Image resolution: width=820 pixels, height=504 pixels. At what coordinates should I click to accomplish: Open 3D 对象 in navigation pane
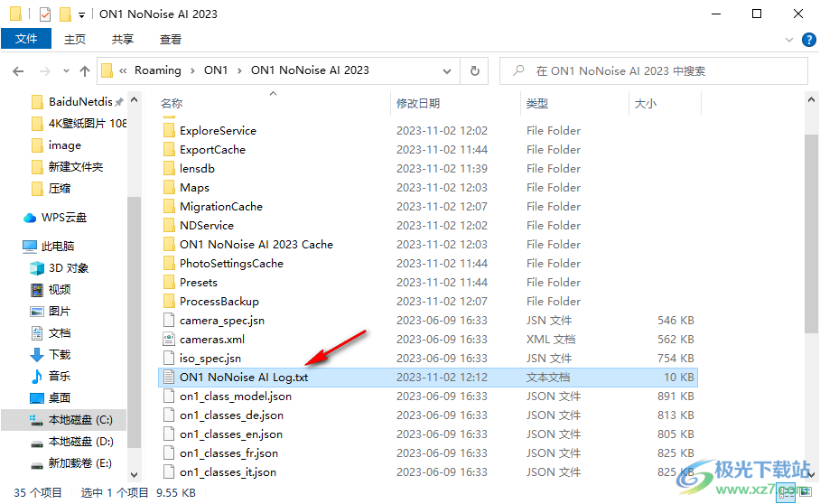(69, 268)
